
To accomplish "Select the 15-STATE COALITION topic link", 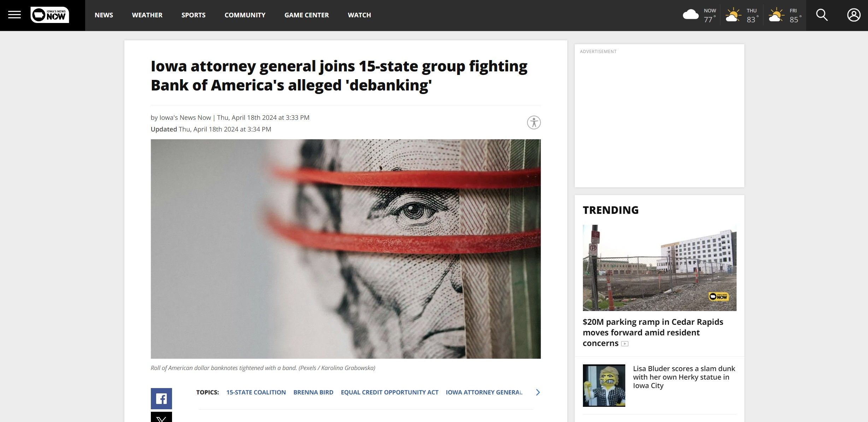I will click(x=256, y=392).
